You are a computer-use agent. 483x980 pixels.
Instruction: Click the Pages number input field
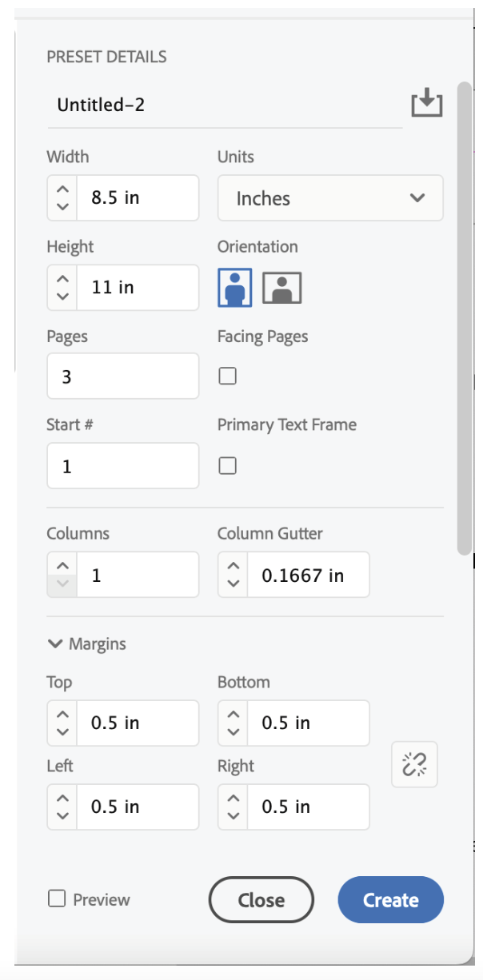(123, 376)
